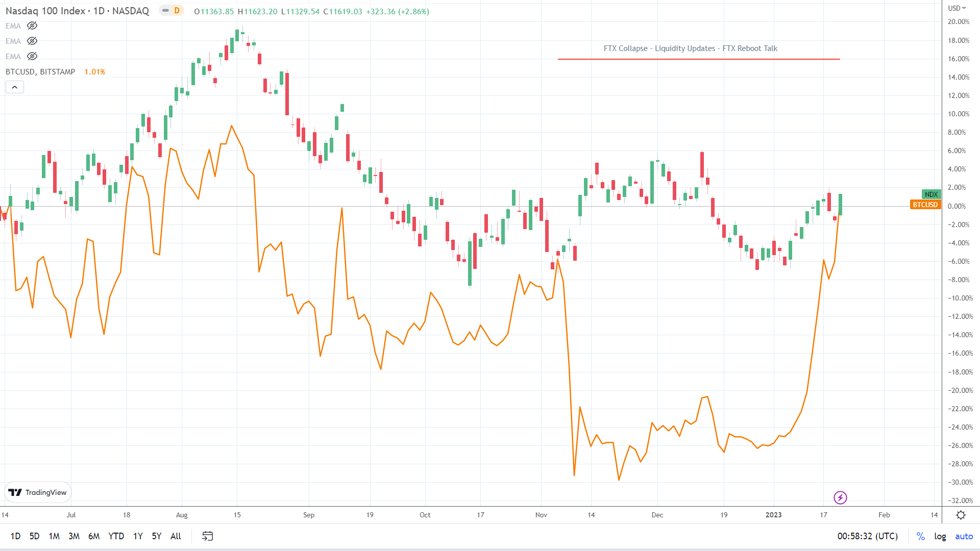Click the purple lightning event marker
This screenshot has width=980, height=551.
840,497
